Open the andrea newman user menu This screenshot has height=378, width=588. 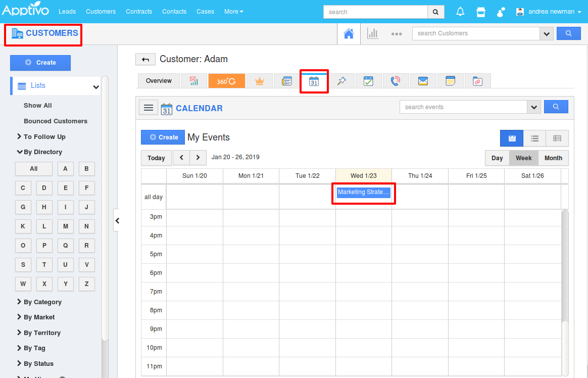[549, 12]
